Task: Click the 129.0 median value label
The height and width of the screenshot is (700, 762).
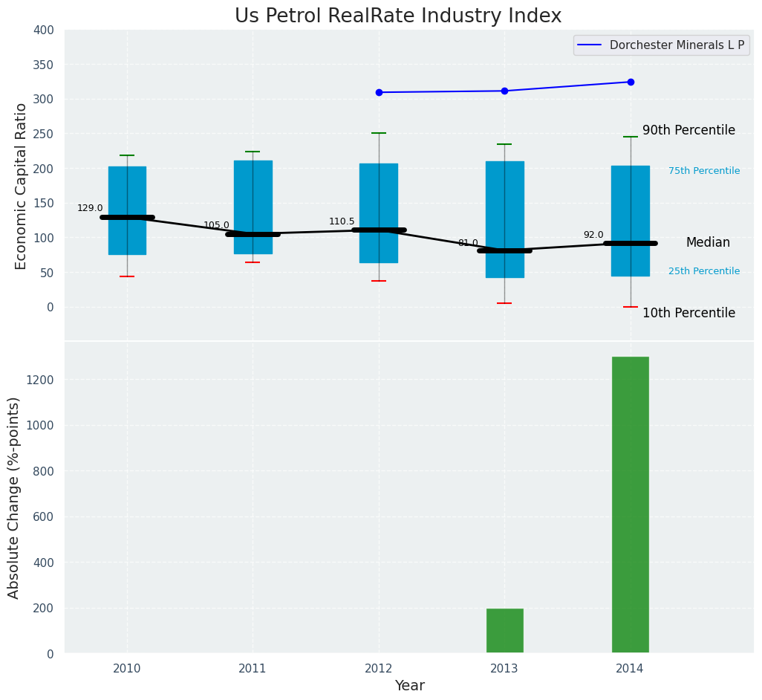Action: tap(90, 209)
